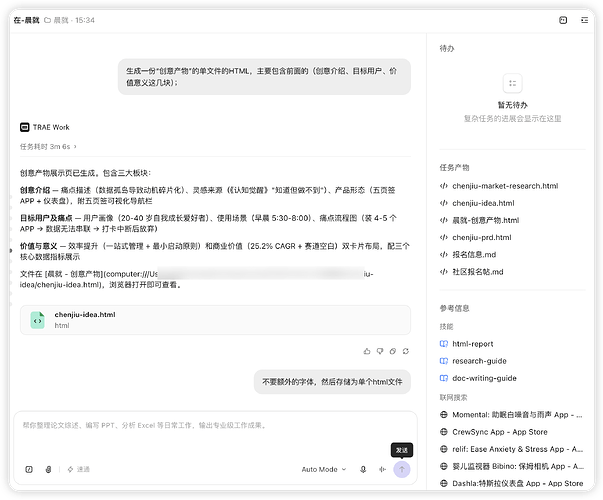Viewport: 603px width, 500px height.
Task: Open the chenjiu-idea.html file card
Action: point(215,320)
